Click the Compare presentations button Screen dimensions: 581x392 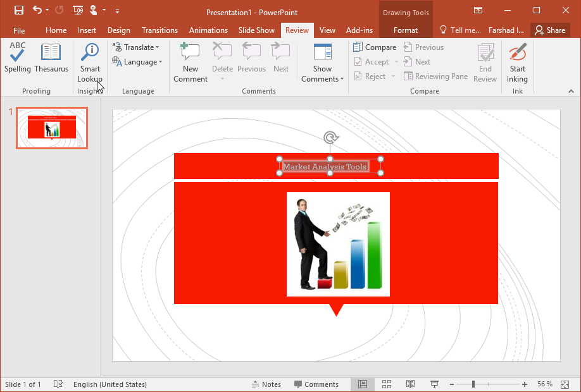pyautogui.click(x=375, y=47)
